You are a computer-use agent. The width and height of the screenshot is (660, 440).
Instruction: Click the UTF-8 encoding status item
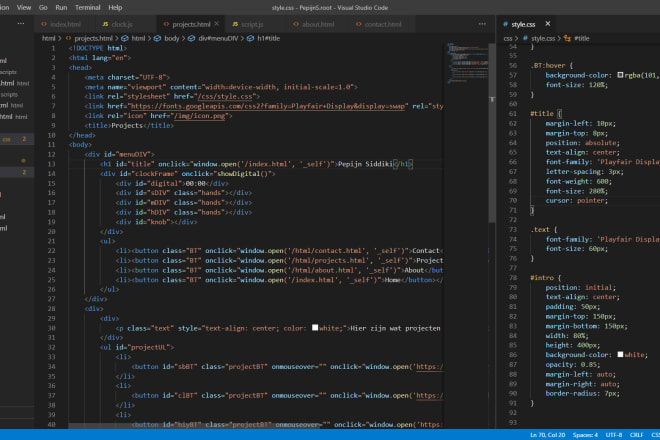tap(614, 435)
